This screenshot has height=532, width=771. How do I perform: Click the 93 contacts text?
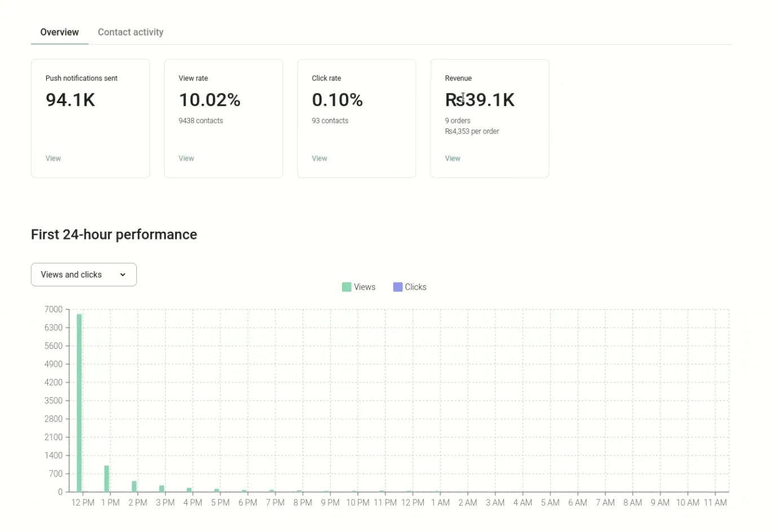click(x=330, y=121)
